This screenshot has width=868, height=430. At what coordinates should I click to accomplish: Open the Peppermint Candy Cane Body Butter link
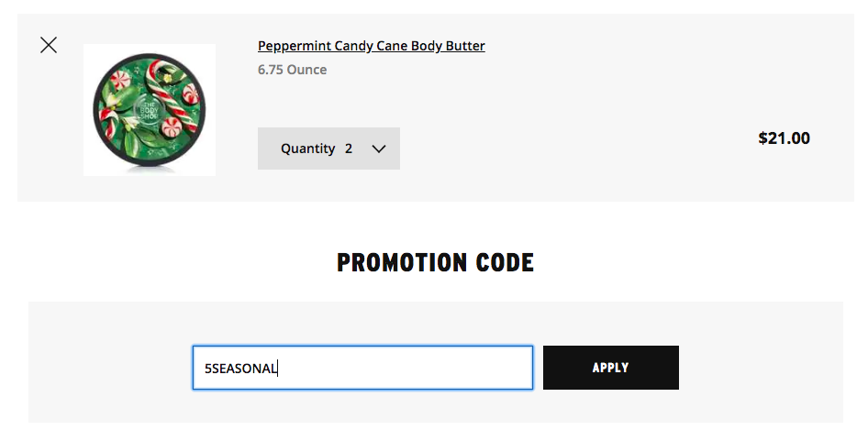(371, 46)
